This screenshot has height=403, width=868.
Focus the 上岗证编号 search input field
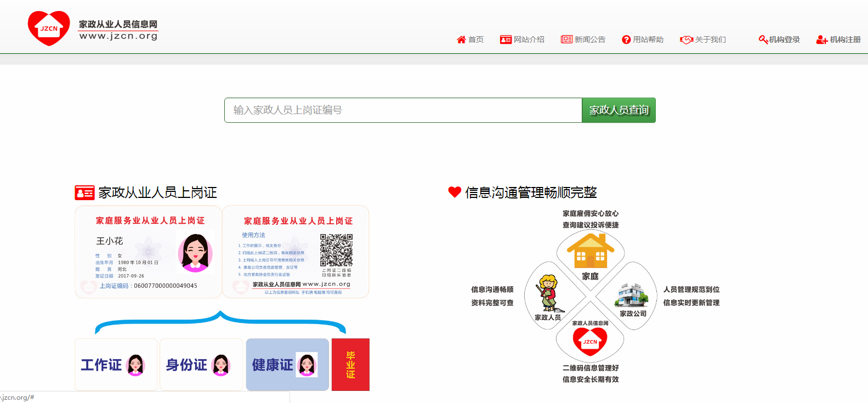coord(403,110)
